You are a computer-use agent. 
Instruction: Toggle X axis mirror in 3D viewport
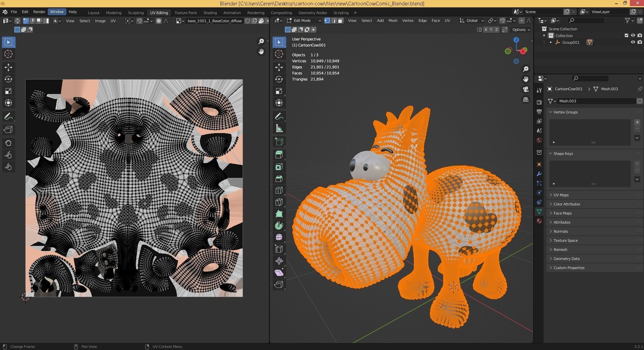point(486,30)
